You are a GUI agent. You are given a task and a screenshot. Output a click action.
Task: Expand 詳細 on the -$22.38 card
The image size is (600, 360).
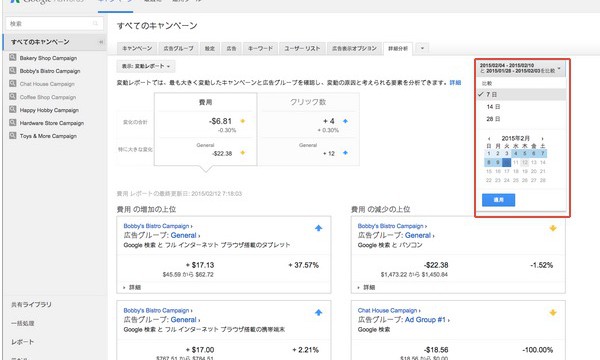pyautogui.click(x=366, y=287)
